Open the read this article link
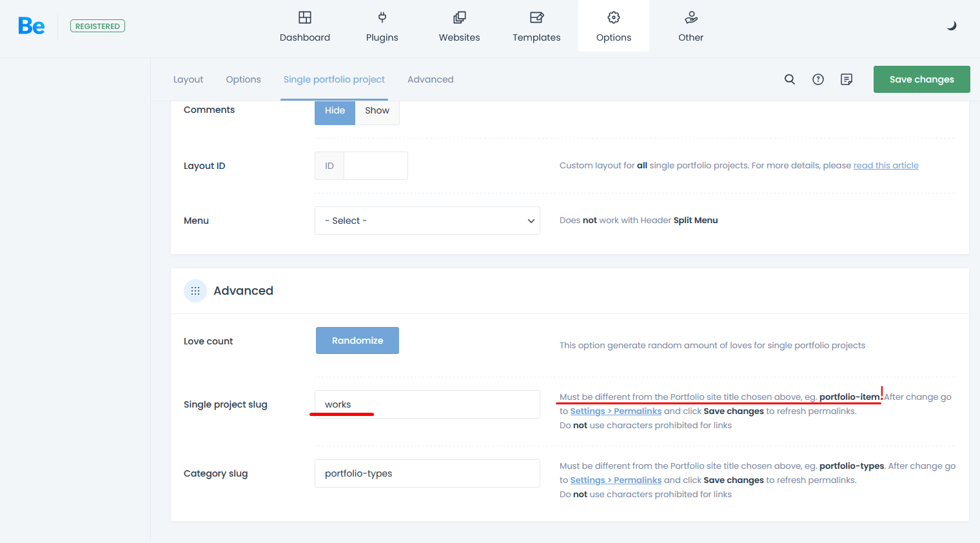Viewport: 980px width, 543px height. pyautogui.click(x=886, y=166)
